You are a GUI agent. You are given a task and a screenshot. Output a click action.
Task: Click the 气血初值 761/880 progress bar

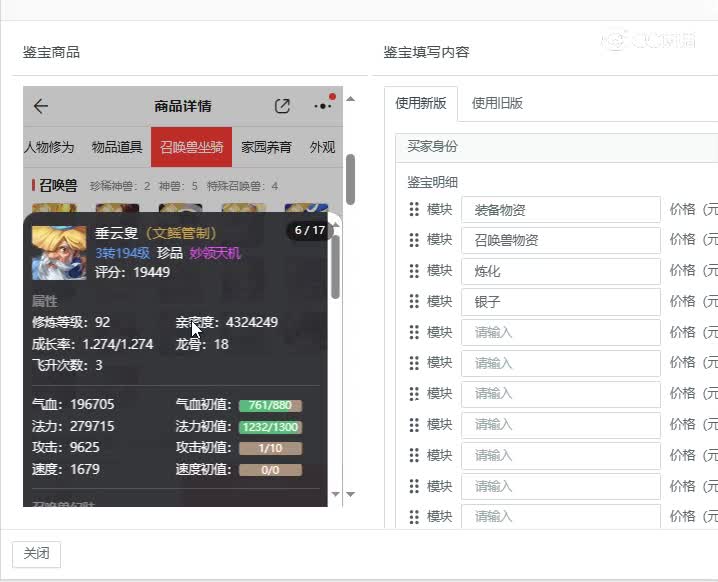(x=270, y=405)
